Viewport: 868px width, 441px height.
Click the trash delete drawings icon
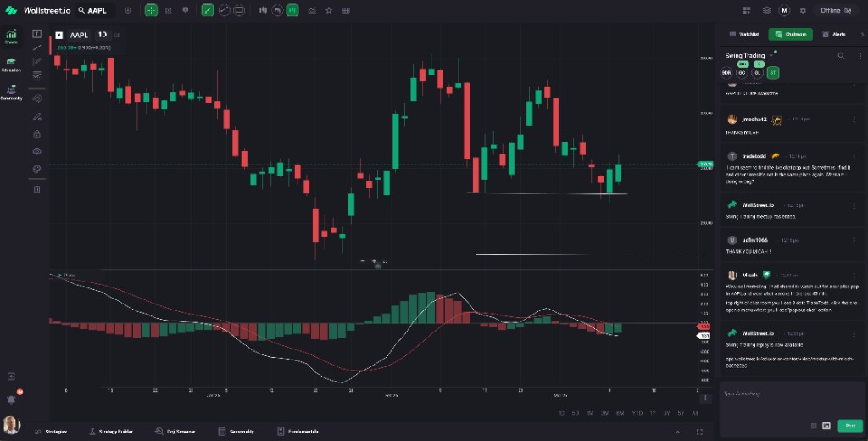coord(37,189)
